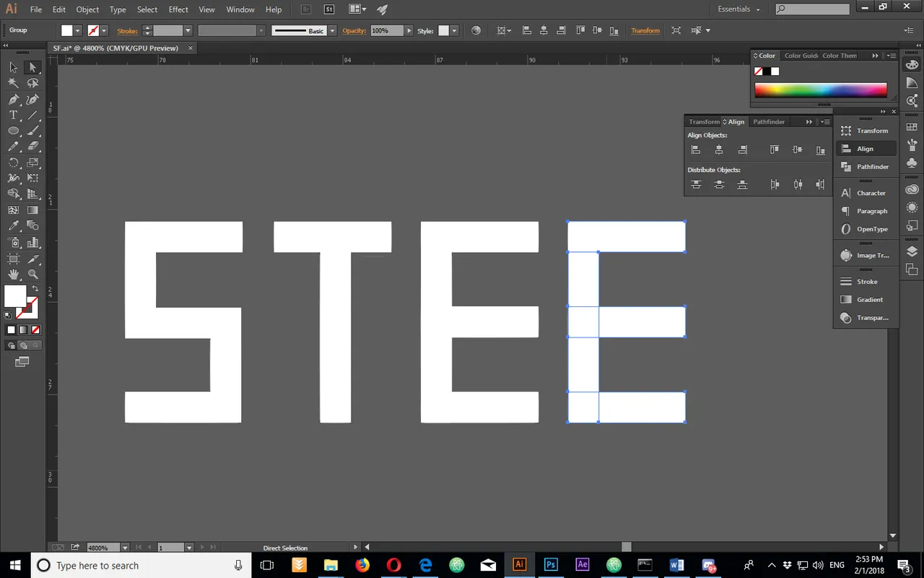Open the Object menu

(87, 9)
